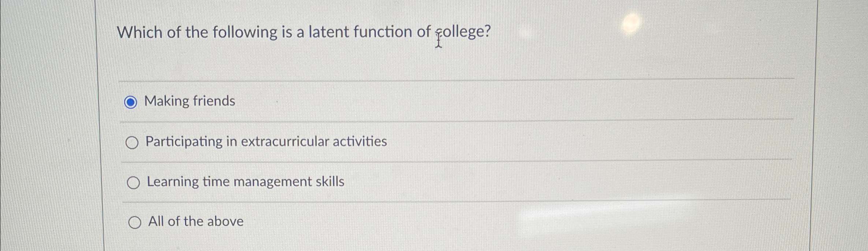Image resolution: width=868 pixels, height=251 pixels.
Task: Click the 'Learning time management skills' text
Action: pyautogui.click(x=245, y=181)
